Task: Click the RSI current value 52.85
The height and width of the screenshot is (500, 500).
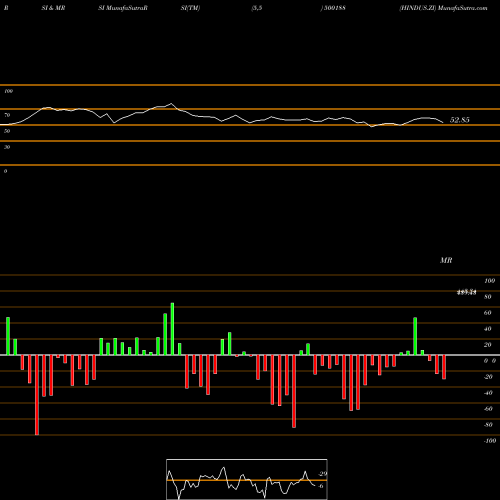Action: click(459, 120)
